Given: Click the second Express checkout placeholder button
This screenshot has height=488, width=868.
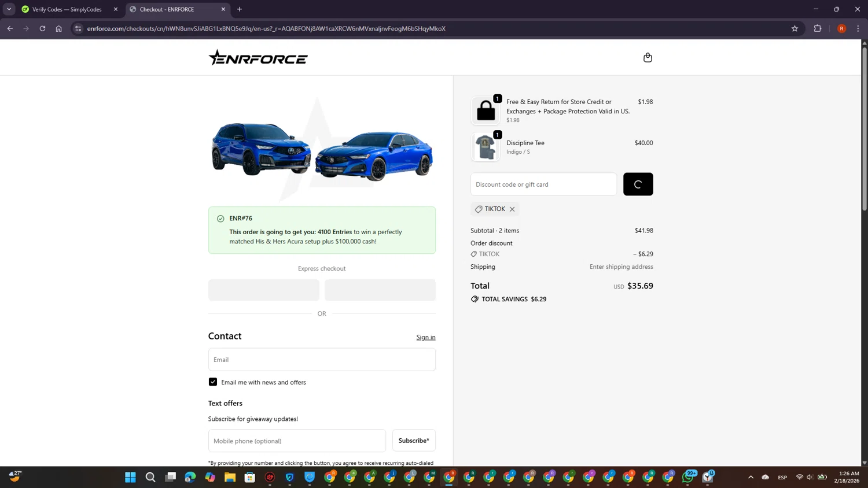Looking at the screenshot, I should pyautogui.click(x=380, y=290).
